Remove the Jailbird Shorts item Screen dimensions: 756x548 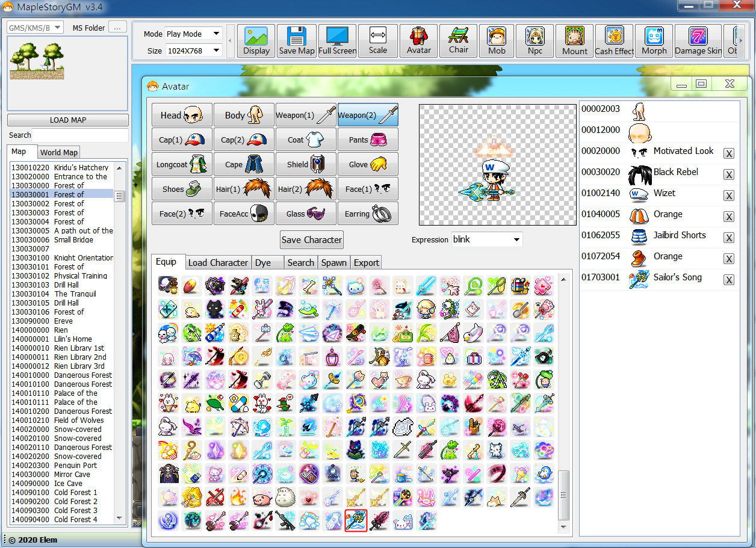click(x=729, y=238)
